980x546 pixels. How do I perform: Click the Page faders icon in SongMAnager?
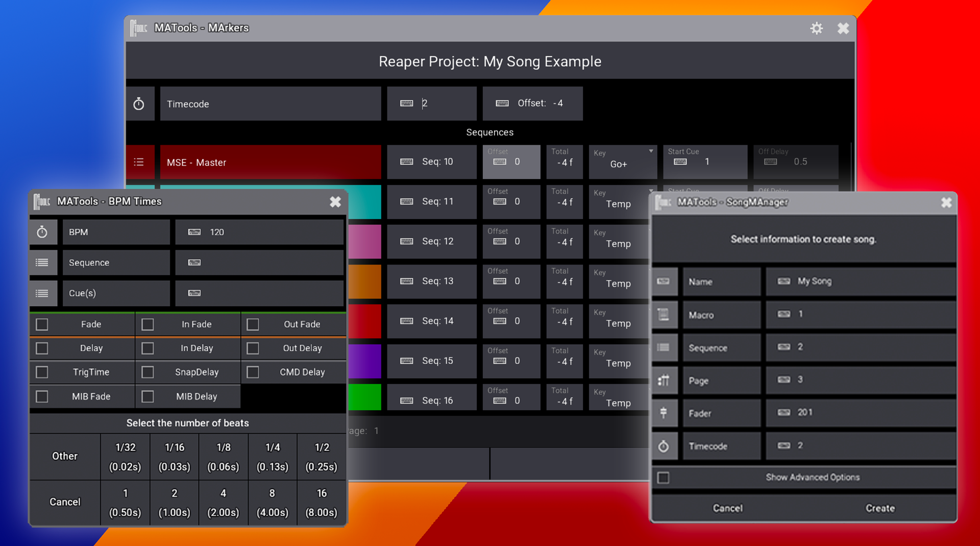(664, 381)
